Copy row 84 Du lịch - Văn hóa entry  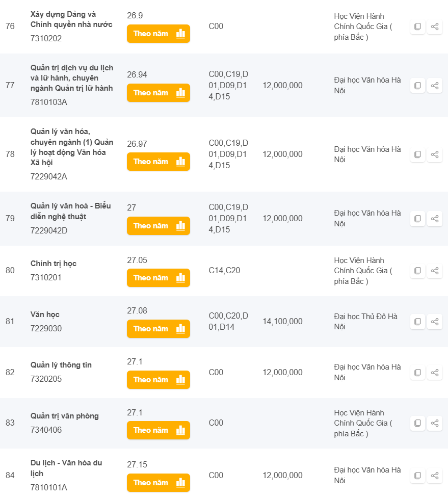tap(417, 476)
